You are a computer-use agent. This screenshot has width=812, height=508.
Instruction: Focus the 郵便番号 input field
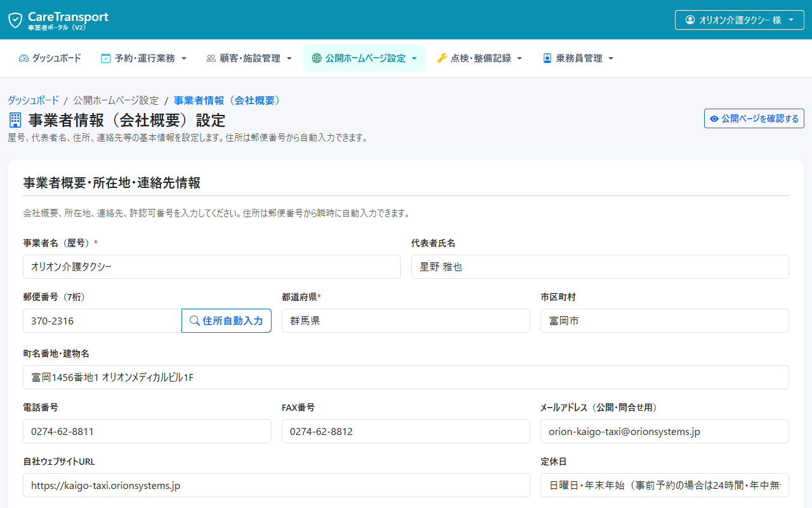click(102, 321)
